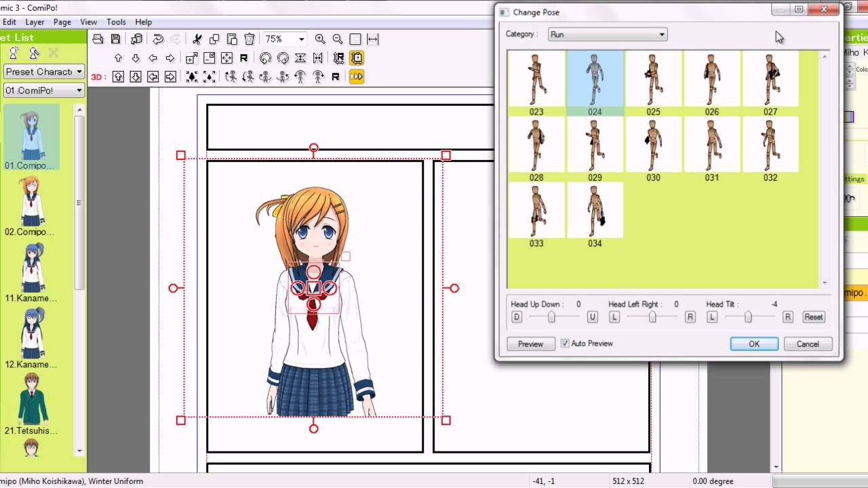Viewport: 868px width, 488px height.
Task: Adjust the Head Left Right slider handle
Action: (x=652, y=317)
